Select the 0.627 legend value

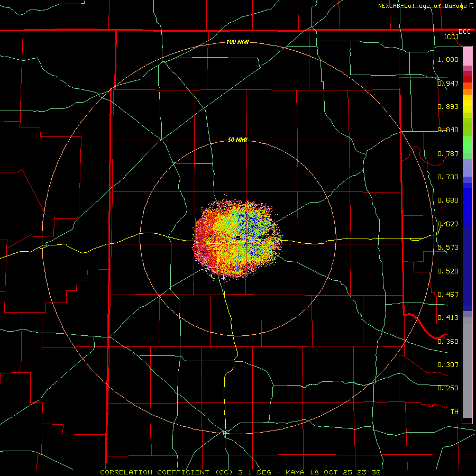(x=448, y=224)
